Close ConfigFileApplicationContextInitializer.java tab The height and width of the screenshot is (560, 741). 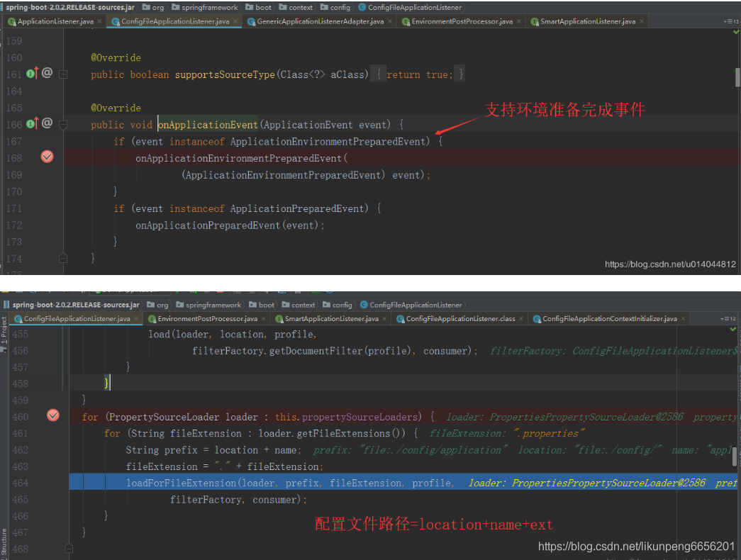pyautogui.click(x=683, y=318)
